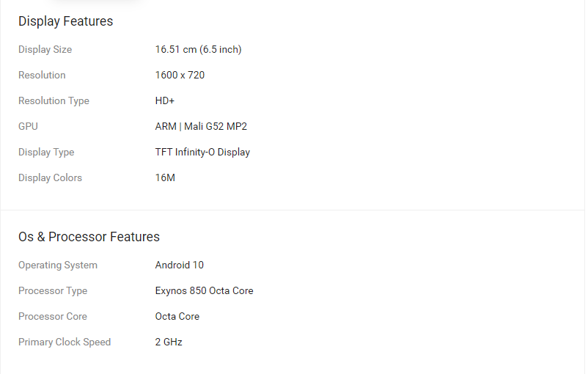This screenshot has width=588, height=374.
Task: Select the Resolution label
Action: 42,75
